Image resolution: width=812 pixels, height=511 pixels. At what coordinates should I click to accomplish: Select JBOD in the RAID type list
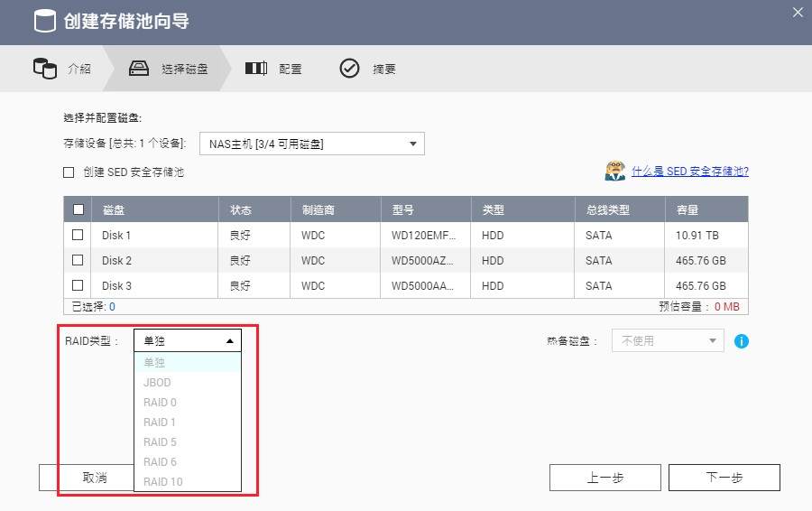tap(188, 383)
